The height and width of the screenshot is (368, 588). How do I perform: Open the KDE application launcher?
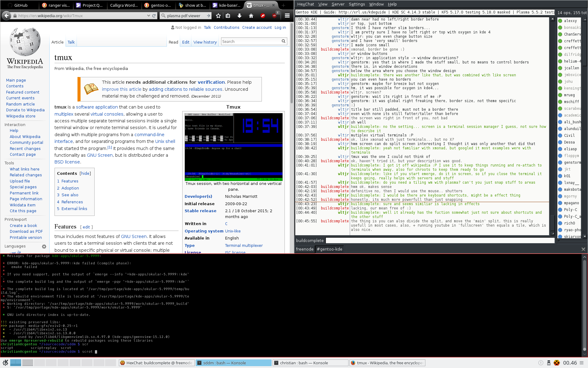click(x=5, y=363)
